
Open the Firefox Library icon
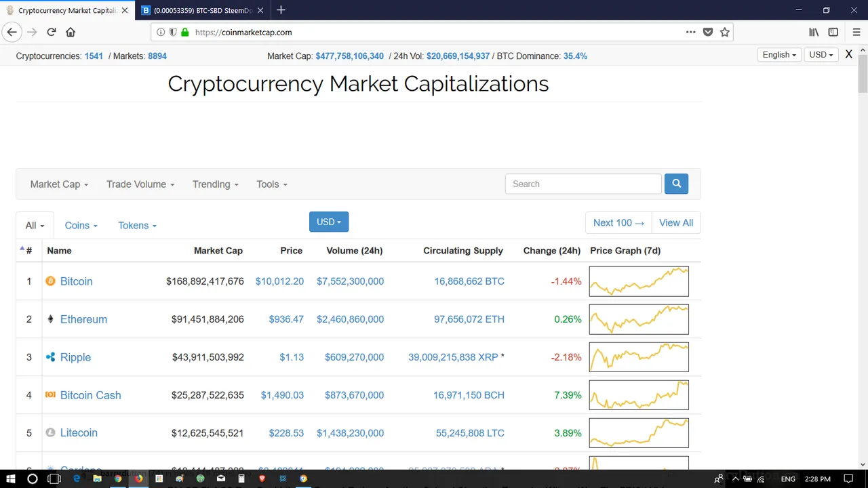click(814, 32)
